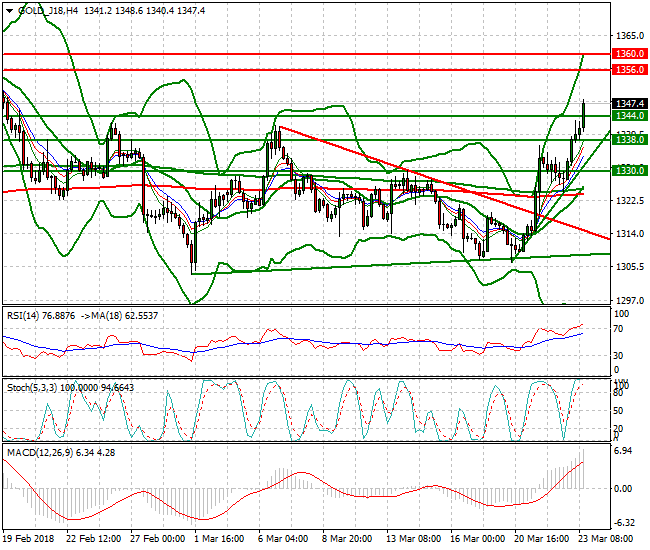
Task: Click the green 1330.0 level label
Action: click(630, 170)
